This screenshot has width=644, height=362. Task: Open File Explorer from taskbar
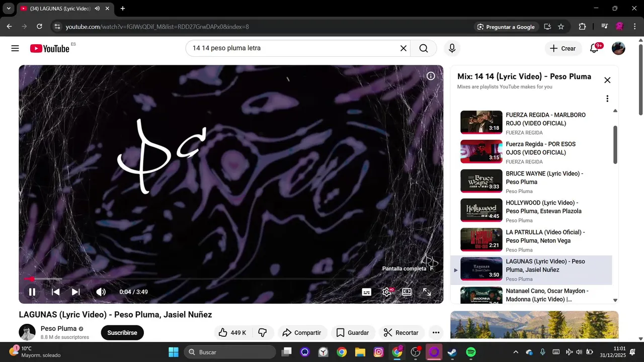point(360,352)
